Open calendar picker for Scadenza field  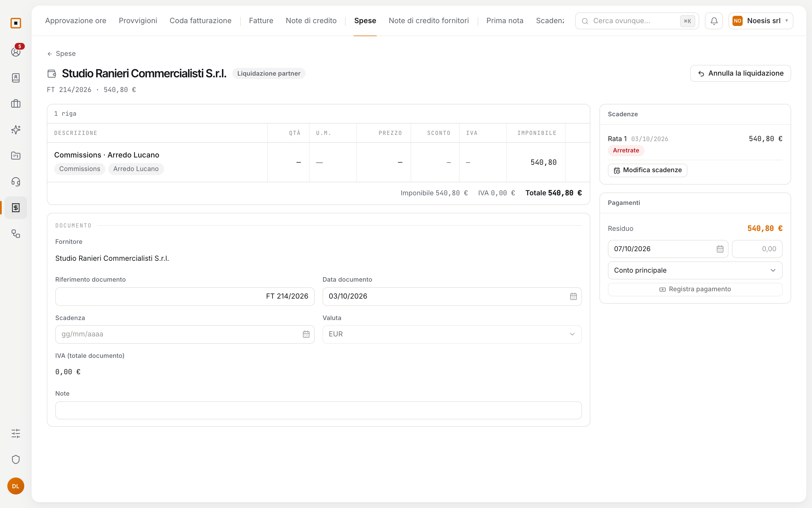(x=306, y=334)
